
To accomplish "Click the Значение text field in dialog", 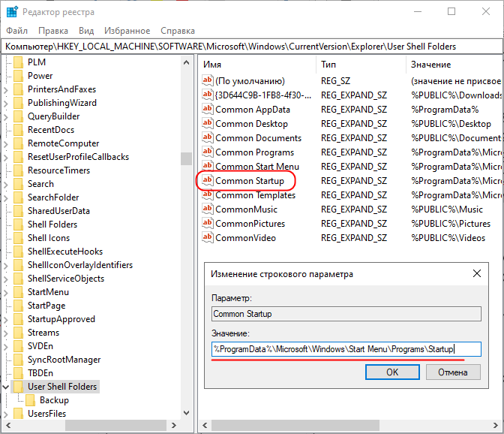I will click(x=346, y=349).
